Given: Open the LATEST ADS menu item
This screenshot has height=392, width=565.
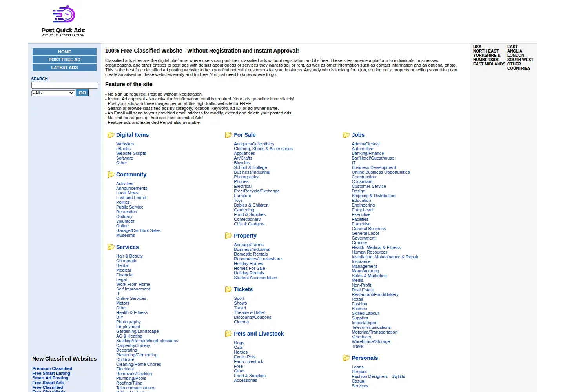Looking at the screenshot, I should coord(64,67).
